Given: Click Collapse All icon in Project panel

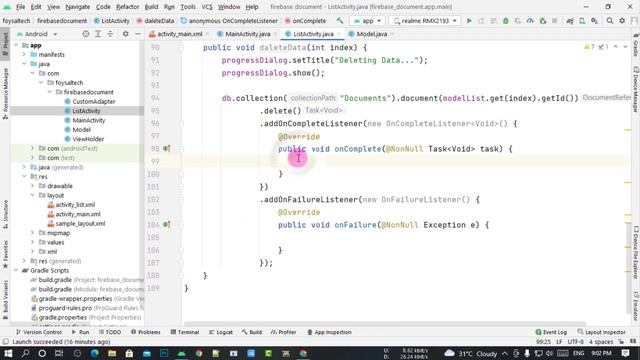Looking at the screenshot, I should coord(110,34).
